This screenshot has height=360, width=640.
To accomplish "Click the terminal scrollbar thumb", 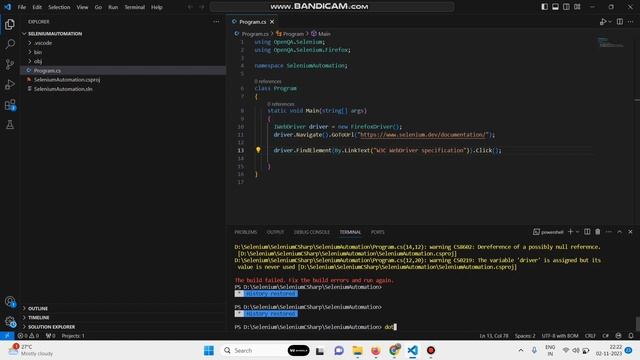I will 637,324.
